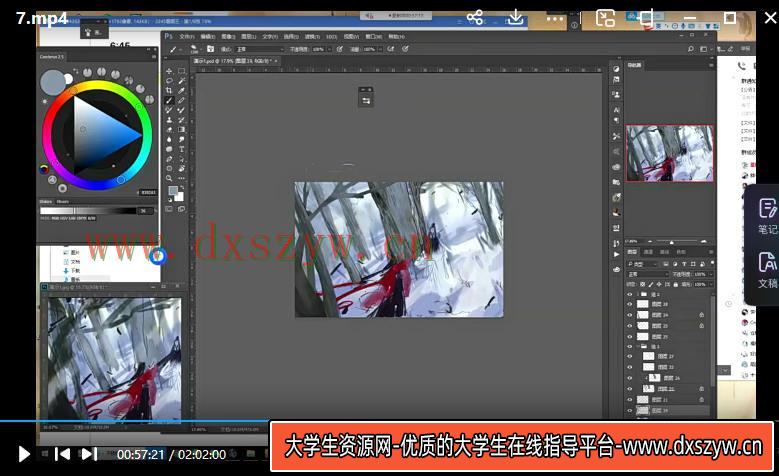This screenshot has width=779, height=476.
Task: Click download icon in video player
Action: tap(516, 17)
